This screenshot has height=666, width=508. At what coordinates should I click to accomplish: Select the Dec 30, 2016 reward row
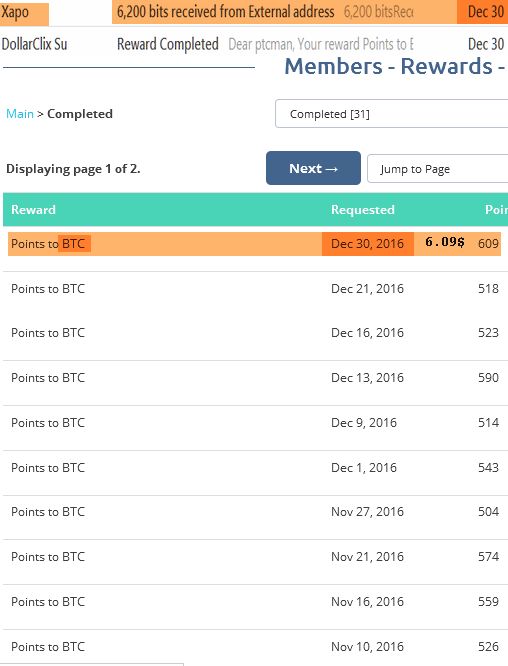254,243
